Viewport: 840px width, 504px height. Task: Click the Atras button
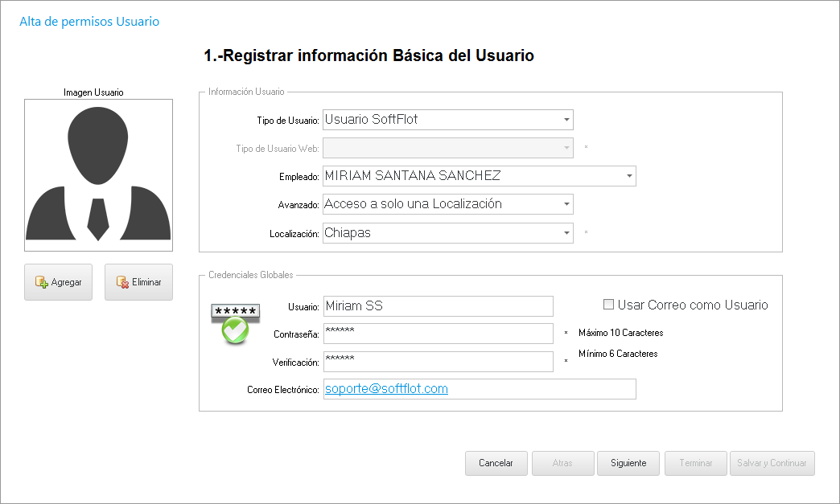pos(562,463)
